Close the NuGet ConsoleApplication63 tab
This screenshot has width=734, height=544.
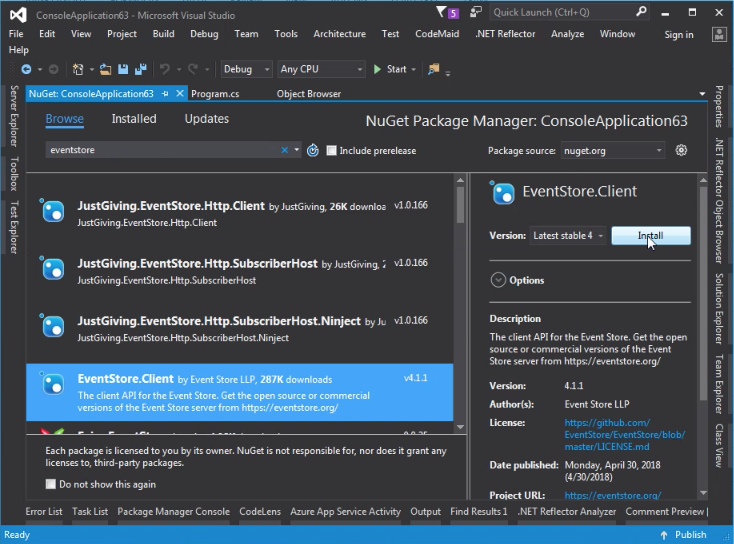click(180, 94)
